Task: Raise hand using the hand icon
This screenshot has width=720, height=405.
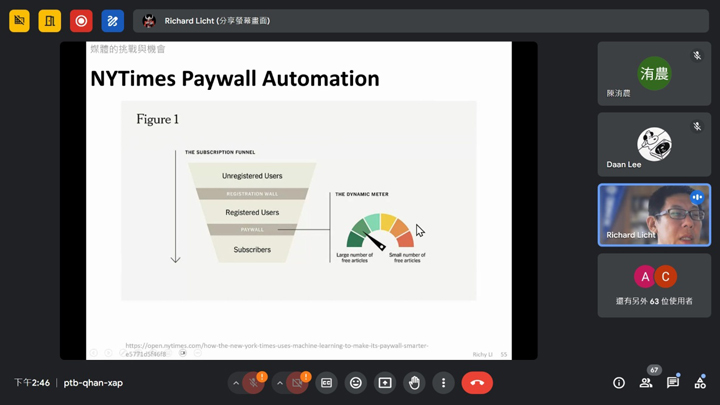Action: pyautogui.click(x=414, y=382)
